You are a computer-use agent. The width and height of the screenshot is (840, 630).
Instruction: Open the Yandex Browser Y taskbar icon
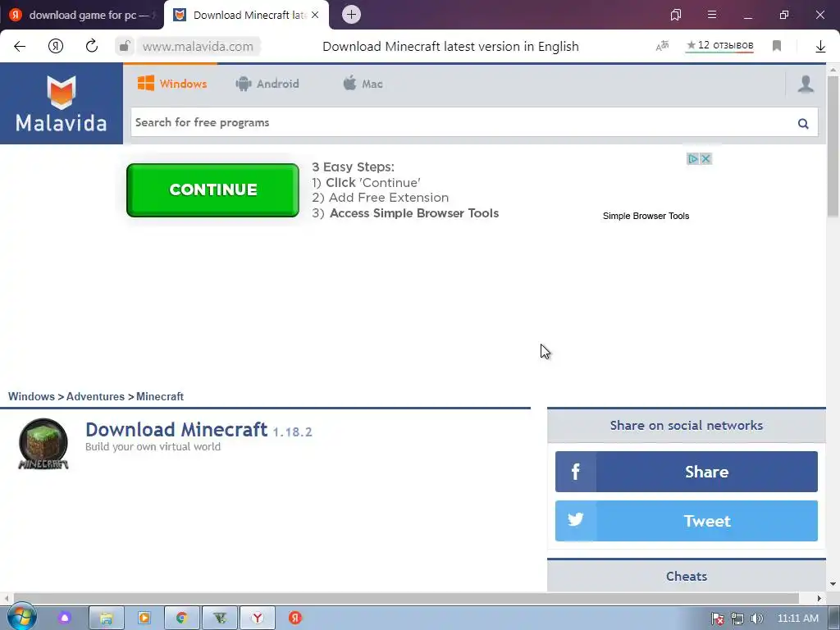[257, 619]
